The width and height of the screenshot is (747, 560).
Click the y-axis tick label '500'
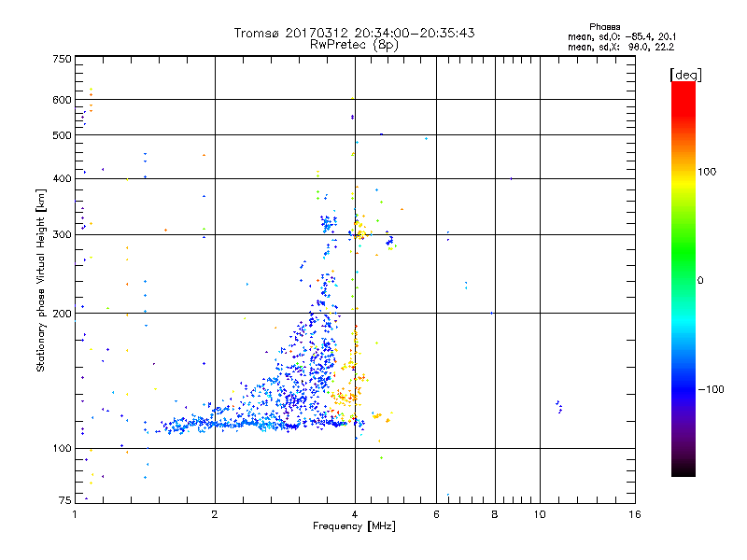(63, 135)
